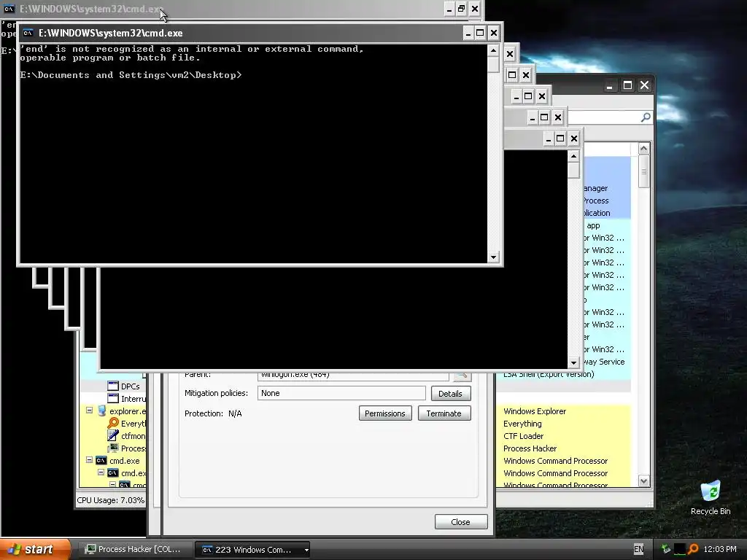Image resolution: width=747 pixels, height=560 pixels.
Task: Click the Protection: N/A label
Action: 213,413
